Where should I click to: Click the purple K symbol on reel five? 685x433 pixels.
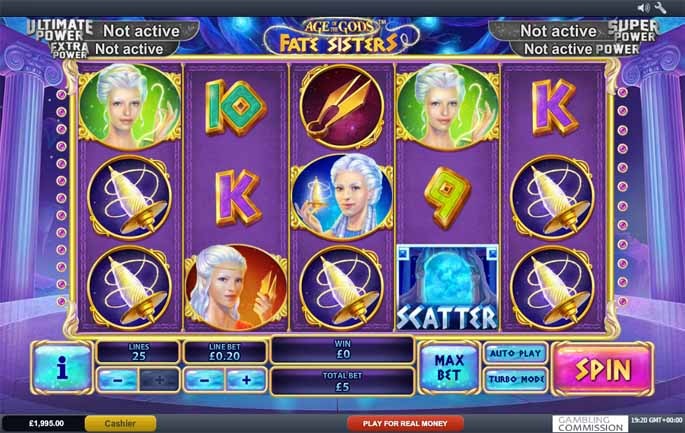[x=554, y=106]
